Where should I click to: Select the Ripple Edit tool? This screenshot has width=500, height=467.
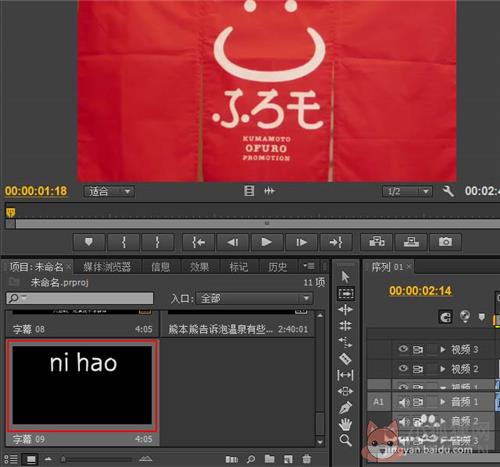[345, 310]
